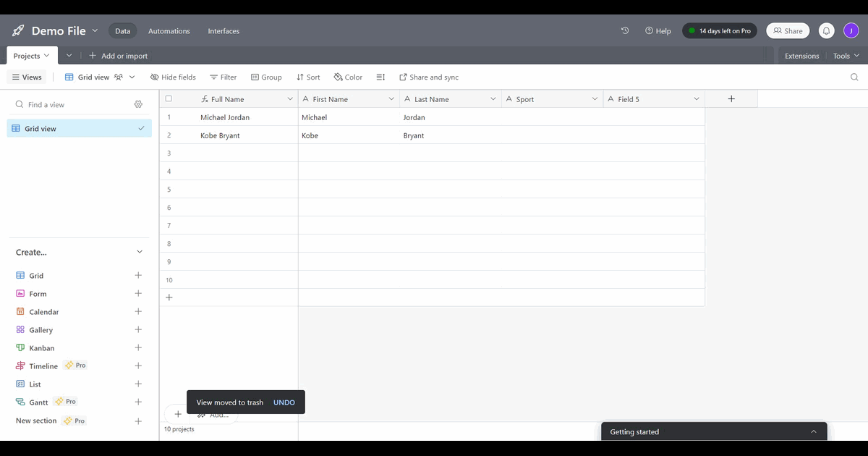
Task: Open the Filter toolbar item
Action: (x=224, y=77)
